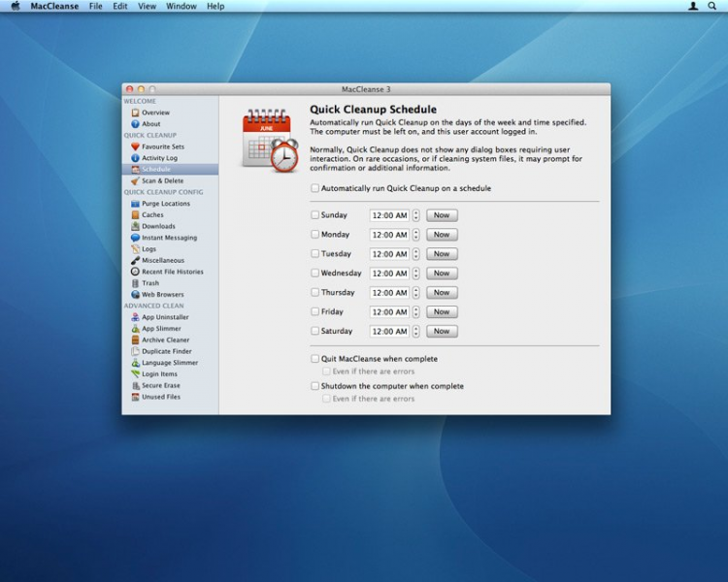Open the Window menu
This screenshot has width=728, height=582.
click(x=182, y=6)
